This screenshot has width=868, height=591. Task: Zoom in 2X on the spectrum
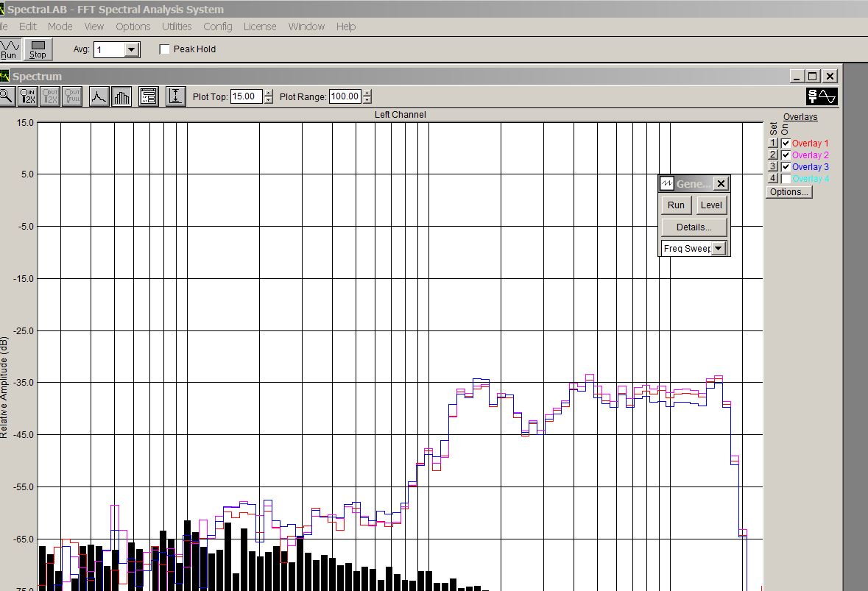(28, 96)
